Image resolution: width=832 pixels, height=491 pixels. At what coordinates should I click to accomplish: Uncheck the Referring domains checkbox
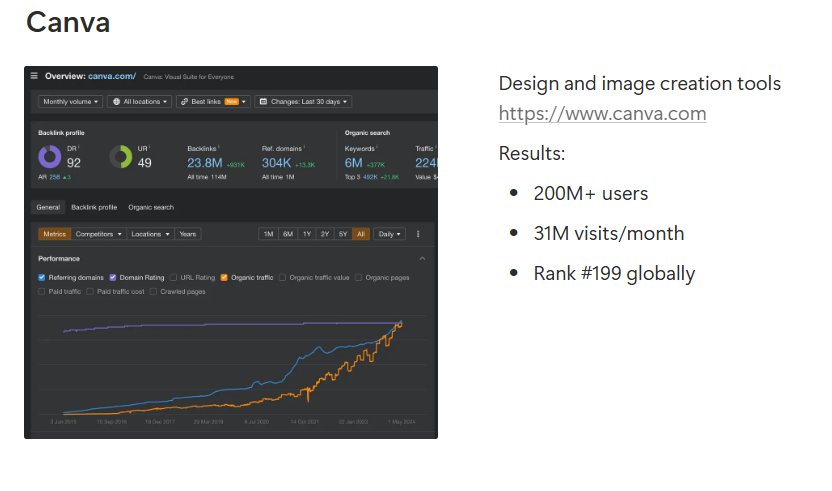(42, 277)
